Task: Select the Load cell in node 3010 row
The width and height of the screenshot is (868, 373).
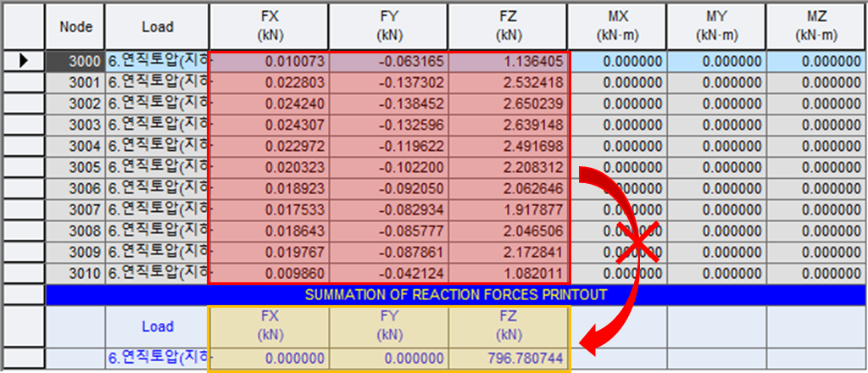Action: [x=158, y=273]
